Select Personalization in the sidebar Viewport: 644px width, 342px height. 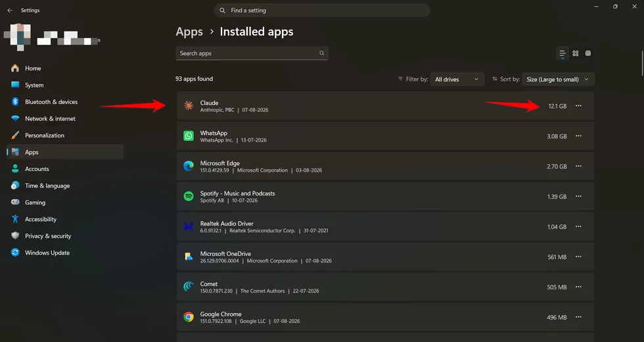point(65,135)
